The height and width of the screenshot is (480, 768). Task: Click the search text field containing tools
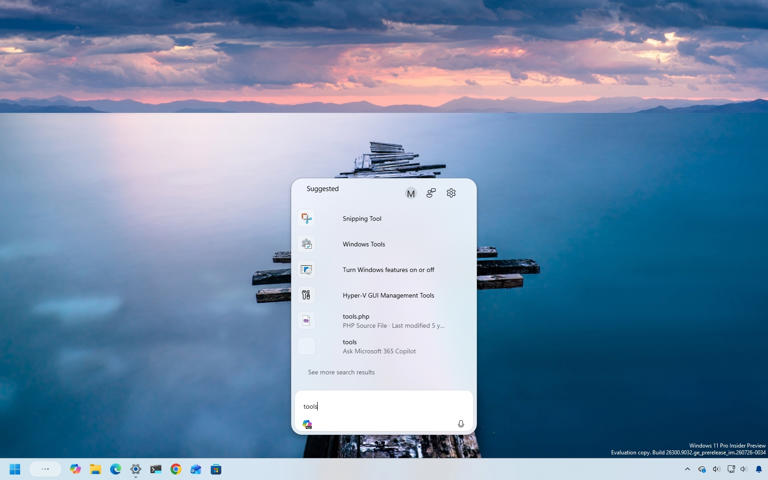(384, 406)
